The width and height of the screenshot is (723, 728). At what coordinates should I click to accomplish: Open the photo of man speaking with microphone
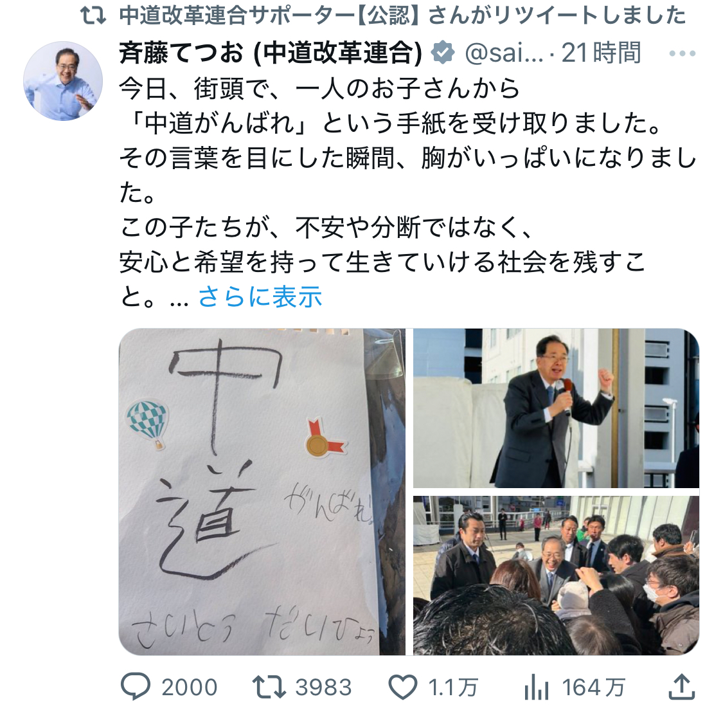pyautogui.click(x=556, y=408)
